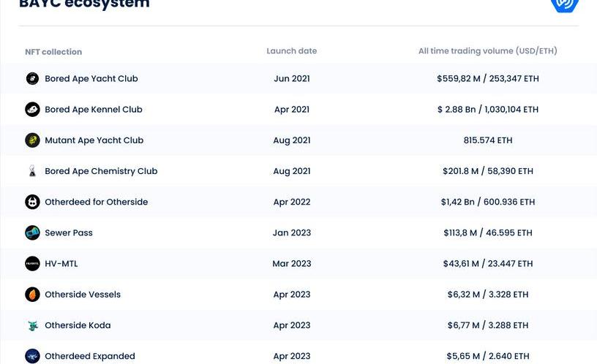Screen dimensions: 597x364
Task: Click the Otherside Koda creature icon
Action: tap(32, 325)
